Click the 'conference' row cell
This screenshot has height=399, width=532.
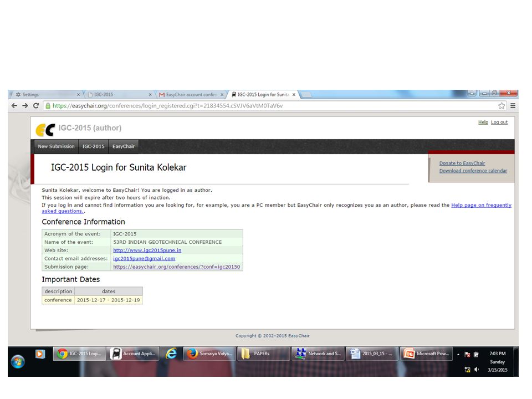58,300
